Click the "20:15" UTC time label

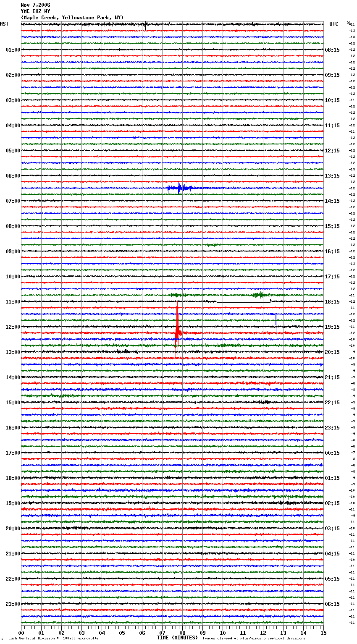coord(332,352)
